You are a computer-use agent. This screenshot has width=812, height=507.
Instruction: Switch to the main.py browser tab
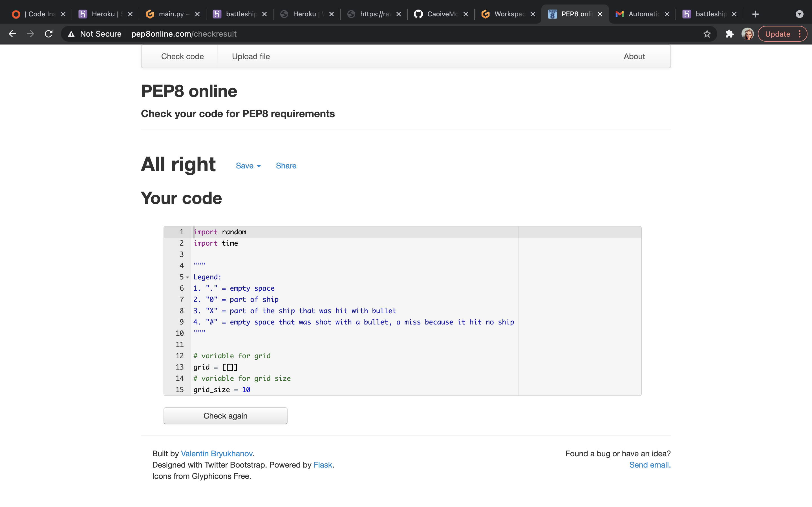(x=171, y=14)
